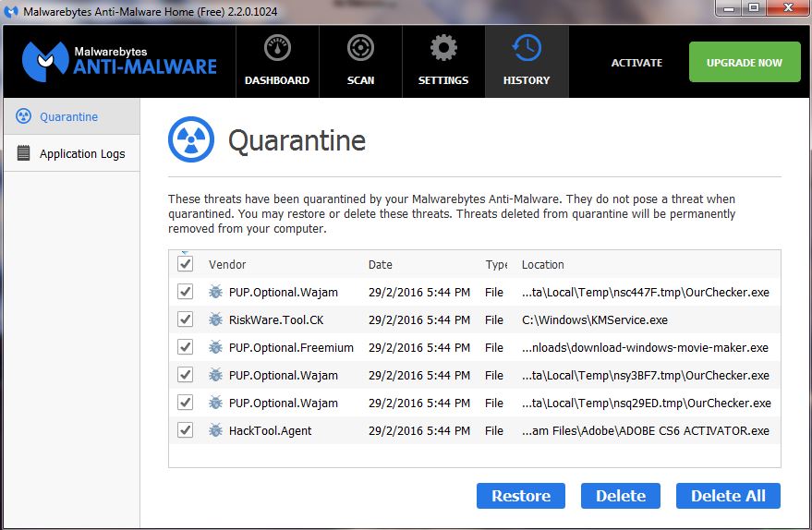Image resolution: width=812 pixels, height=530 pixels.
Task: Click the Delete button
Action: tap(621, 496)
